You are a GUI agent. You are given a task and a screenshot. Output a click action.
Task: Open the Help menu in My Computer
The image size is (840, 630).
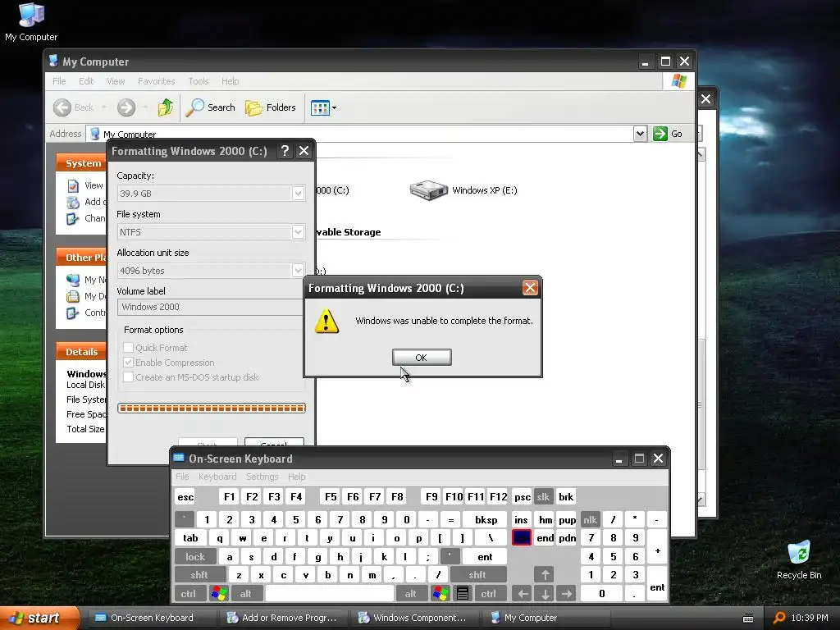coord(230,81)
